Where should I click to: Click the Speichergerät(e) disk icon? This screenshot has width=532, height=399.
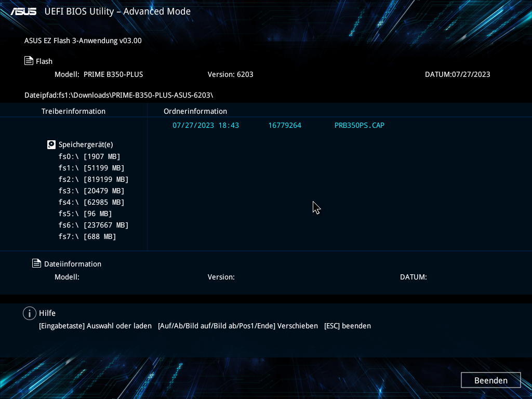click(x=51, y=144)
